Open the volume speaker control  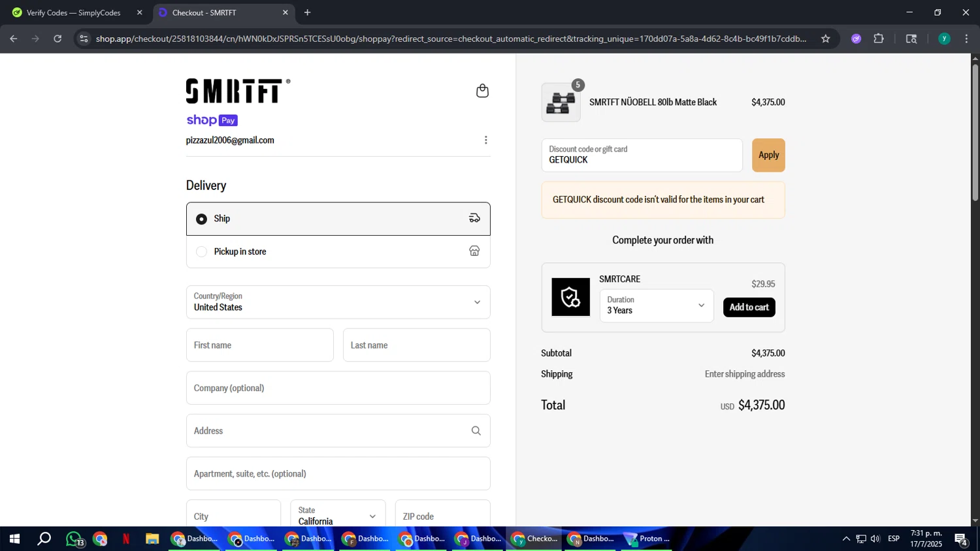875,539
